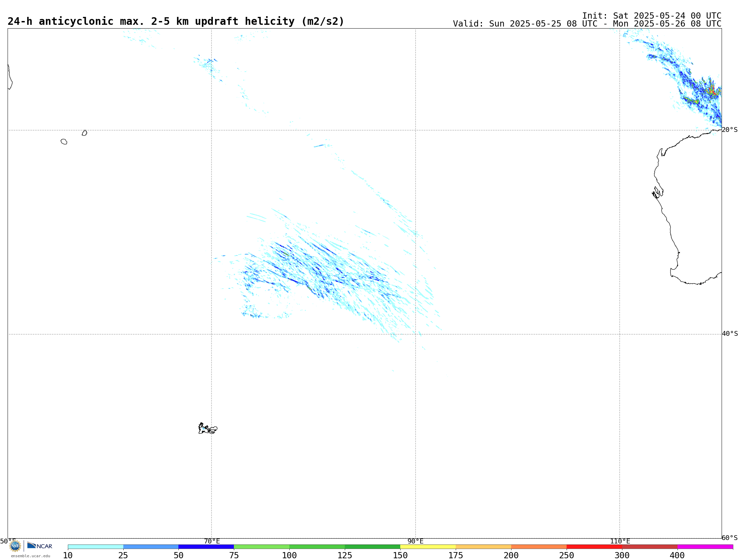Click the 60°S latitude label
The image size is (744, 560).
coord(730,538)
